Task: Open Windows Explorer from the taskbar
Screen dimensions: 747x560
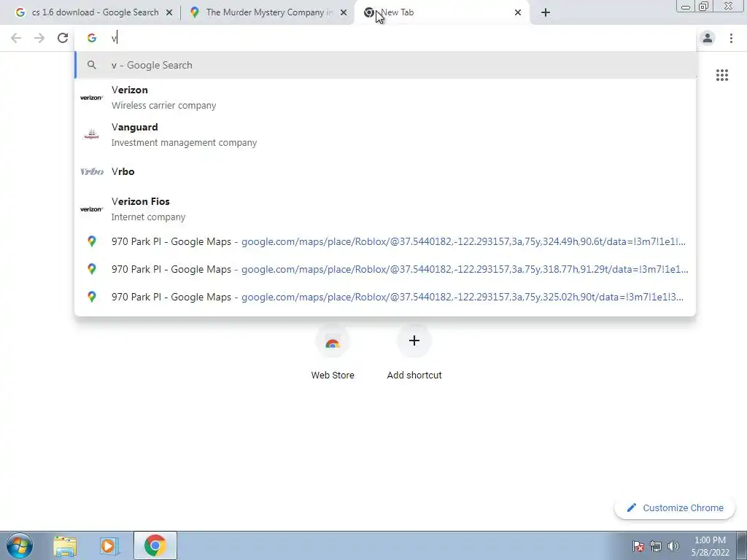Action: pos(65,545)
